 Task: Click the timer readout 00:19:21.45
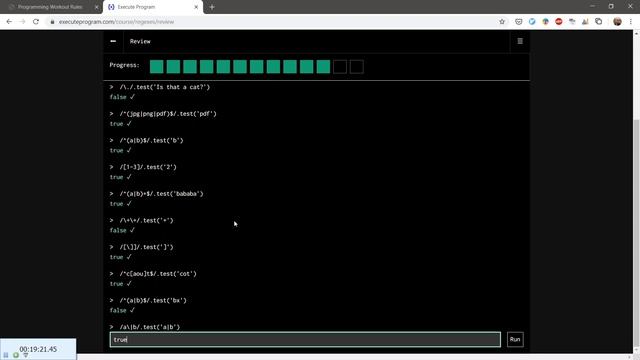[38, 349]
